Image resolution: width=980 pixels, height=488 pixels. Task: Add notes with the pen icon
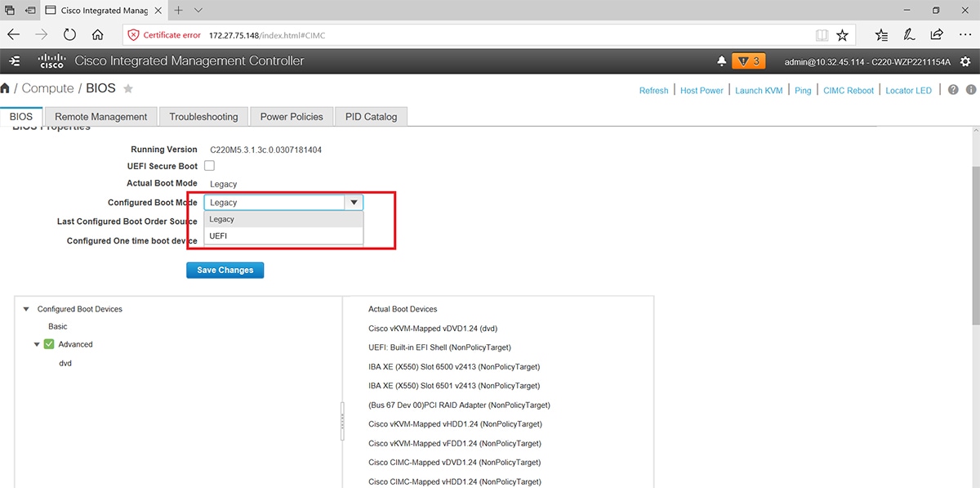coord(909,35)
